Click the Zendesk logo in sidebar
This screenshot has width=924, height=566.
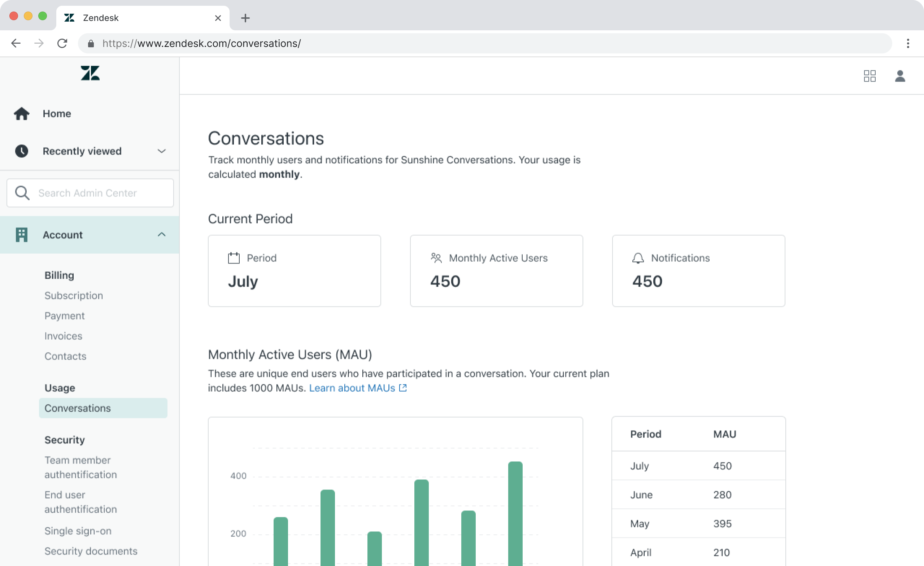pyautogui.click(x=90, y=73)
